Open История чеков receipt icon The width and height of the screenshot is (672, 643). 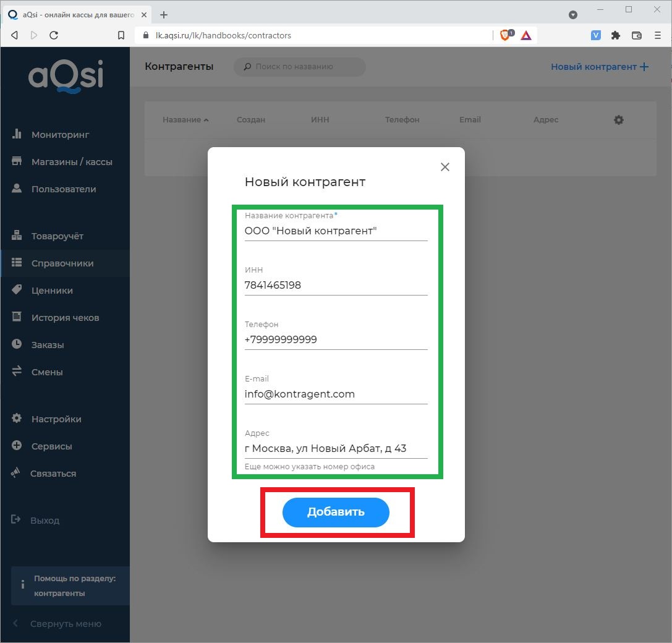click(x=17, y=317)
